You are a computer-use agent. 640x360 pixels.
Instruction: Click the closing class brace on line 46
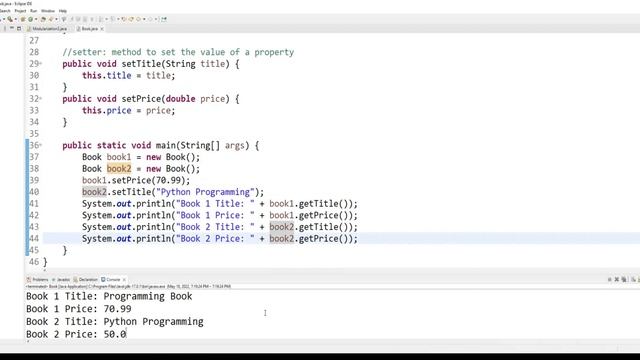click(x=45, y=262)
